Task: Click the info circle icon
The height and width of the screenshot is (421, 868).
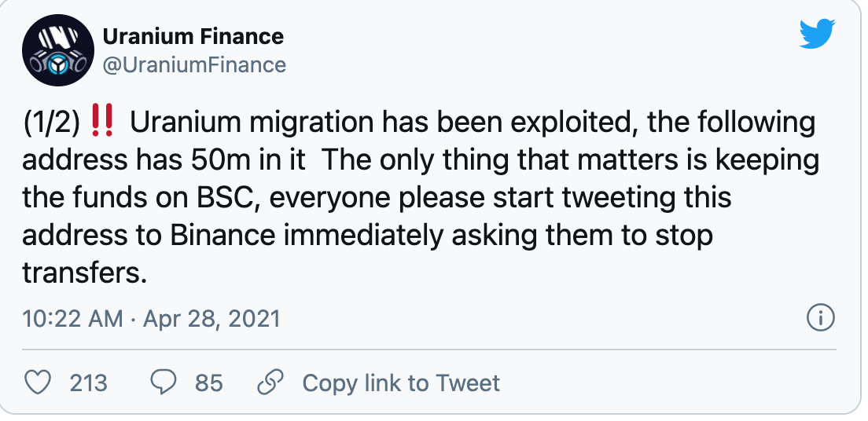Action: click(821, 318)
